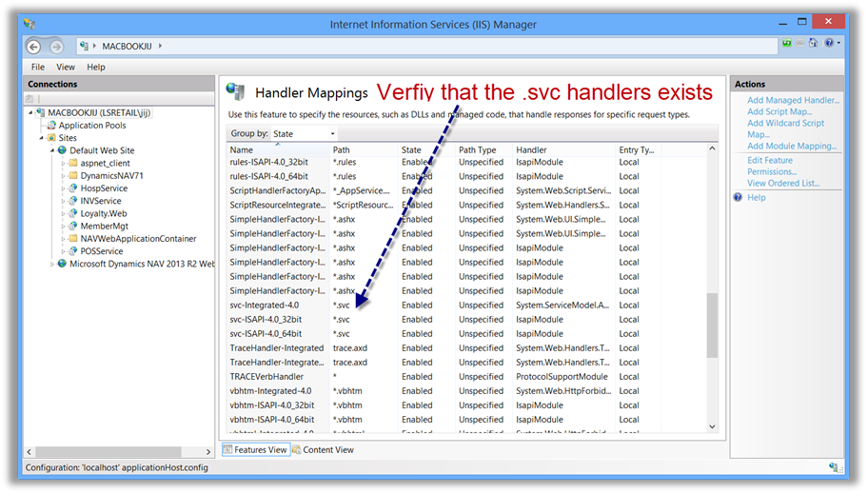Click the green refresh icon in the top-right toolbar
Screen dimensions: 868x494
[786, 43]
